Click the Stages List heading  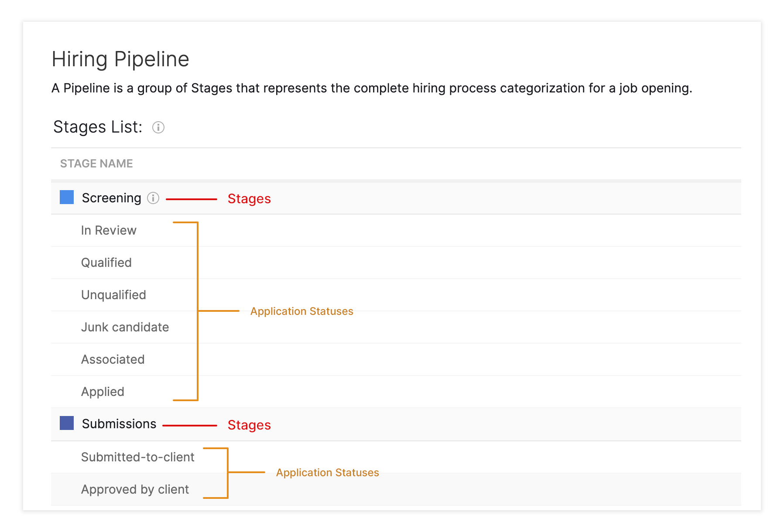pos(98,127)
